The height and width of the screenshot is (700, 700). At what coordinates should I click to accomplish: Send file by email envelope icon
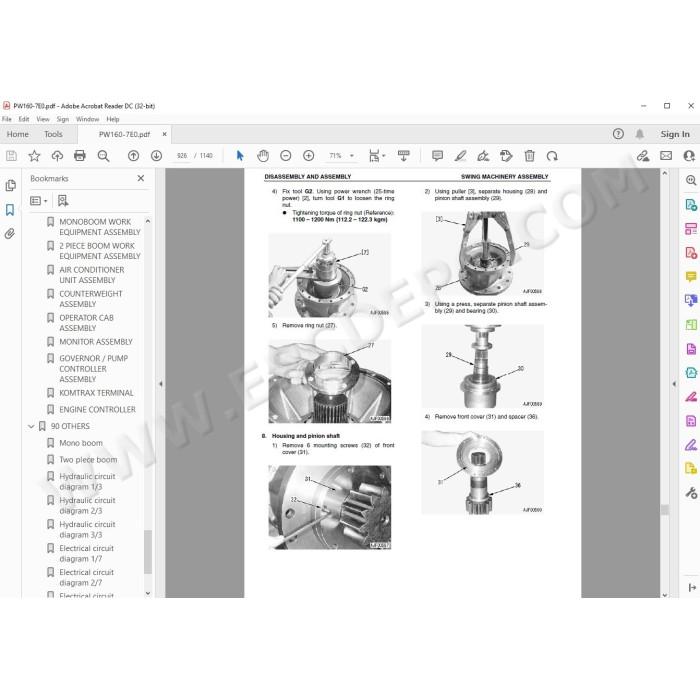[x=666, y=156]
